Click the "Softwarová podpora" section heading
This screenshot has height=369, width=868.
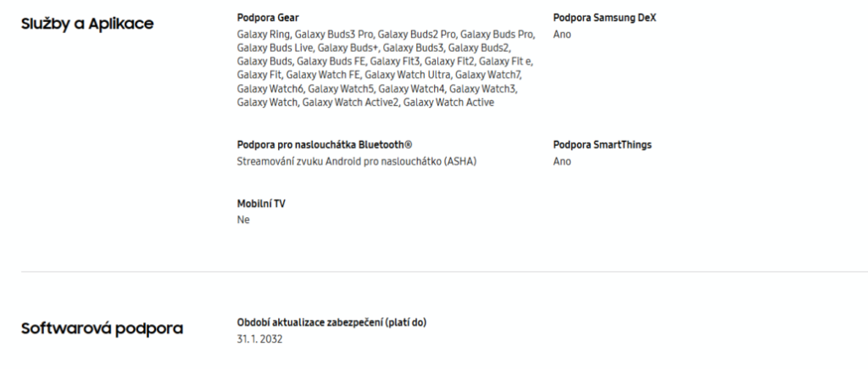(102, 328)
